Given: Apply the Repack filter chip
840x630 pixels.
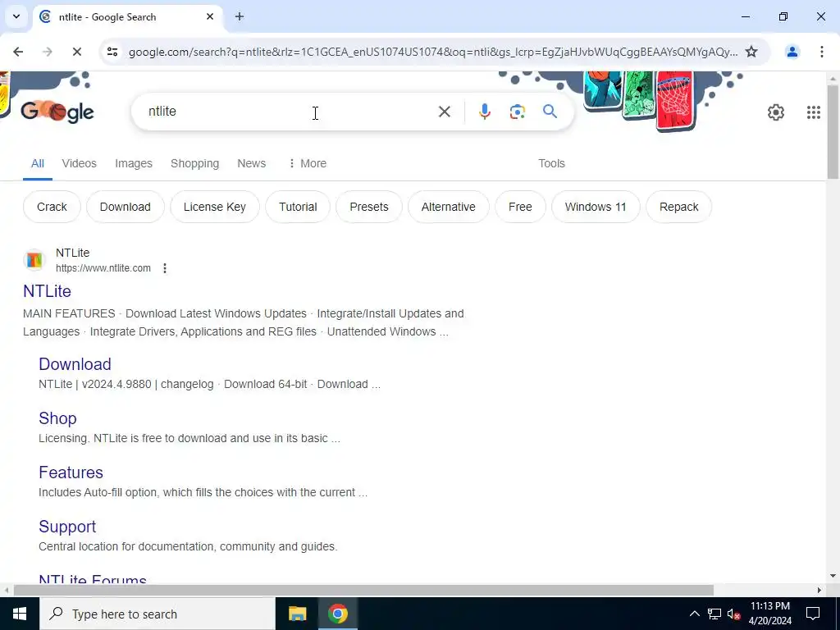Looking at the screenshot, I should point(678,207).
